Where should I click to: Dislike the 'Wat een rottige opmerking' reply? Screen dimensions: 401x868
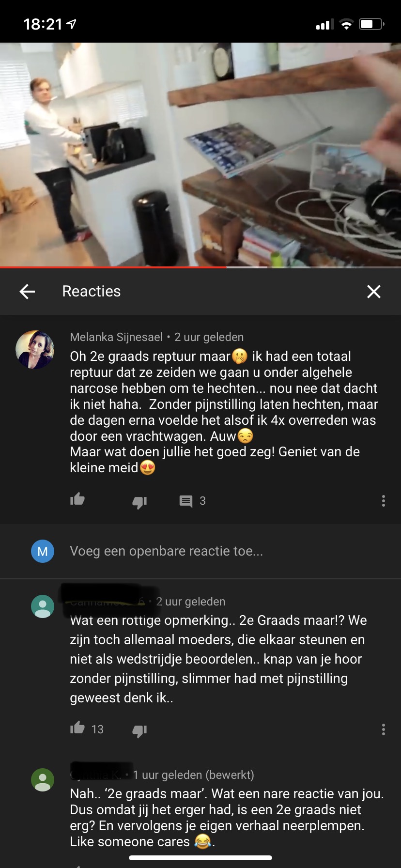coord(139,730)
